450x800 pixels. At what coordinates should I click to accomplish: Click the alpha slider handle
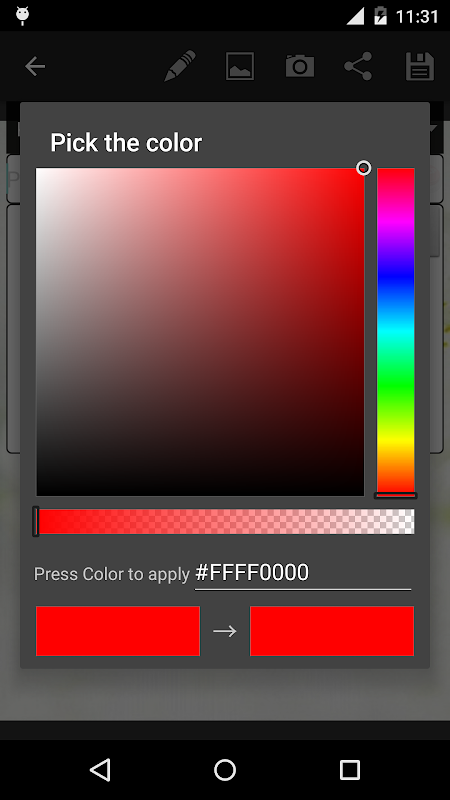pos(36,521)
